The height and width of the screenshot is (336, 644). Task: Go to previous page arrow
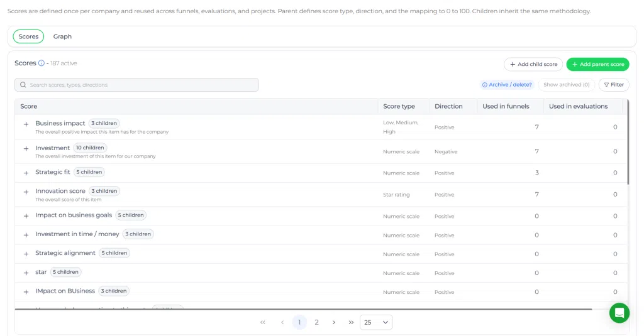(282, 322)
